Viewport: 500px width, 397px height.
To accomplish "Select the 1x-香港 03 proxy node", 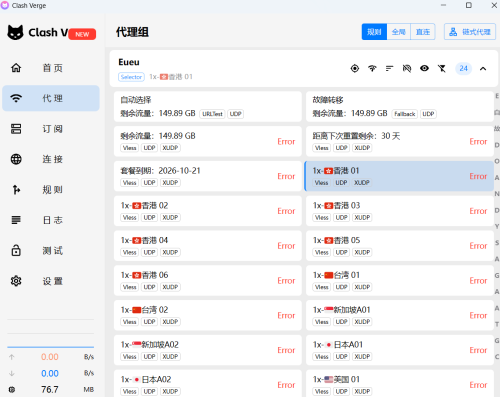I will [x=399, y=211].
